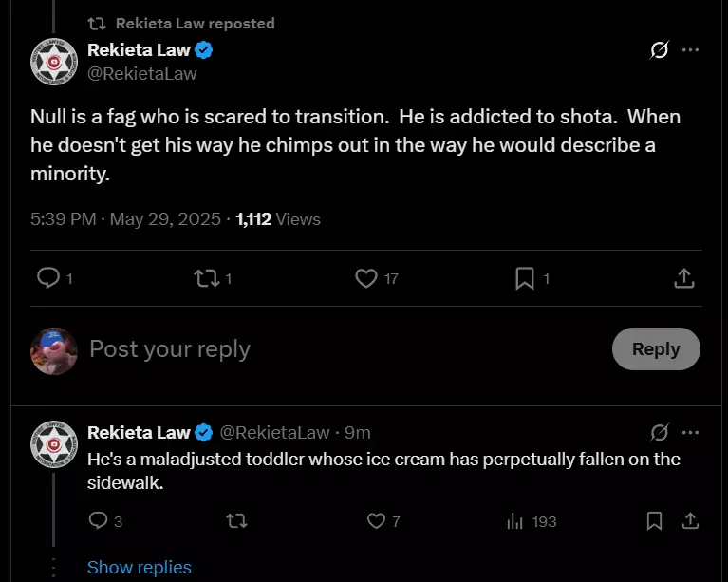728x582 pixels.
Task: Open @RekietaLaw handle on main post
Action: coord(142,73)
